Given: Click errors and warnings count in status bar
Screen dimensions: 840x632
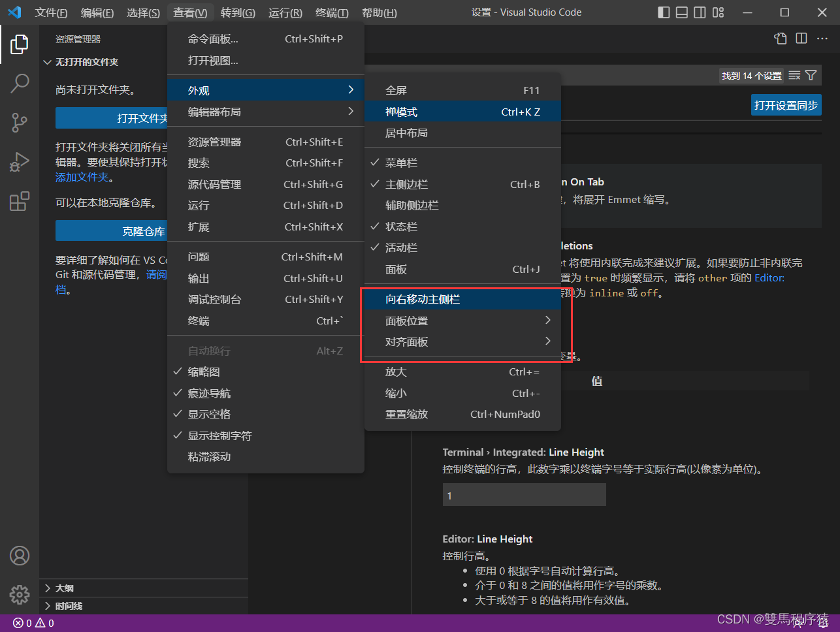Looking at the screenshot, I should point(33,624).
